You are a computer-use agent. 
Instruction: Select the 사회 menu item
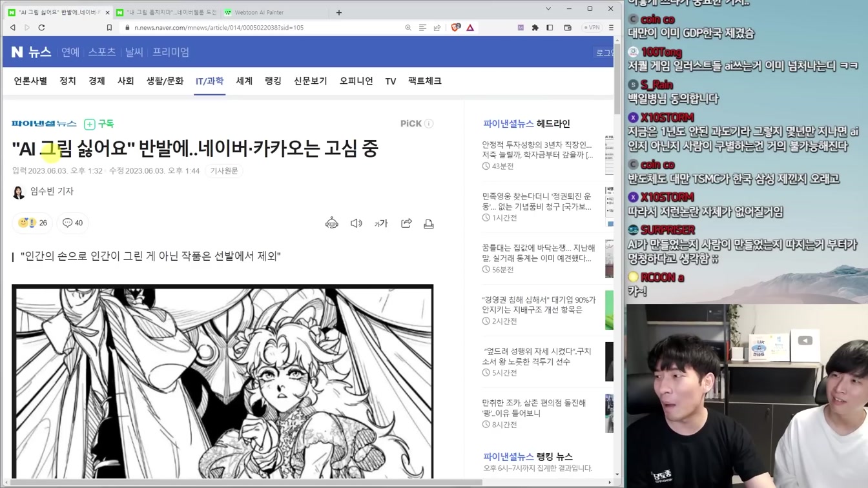126,81
